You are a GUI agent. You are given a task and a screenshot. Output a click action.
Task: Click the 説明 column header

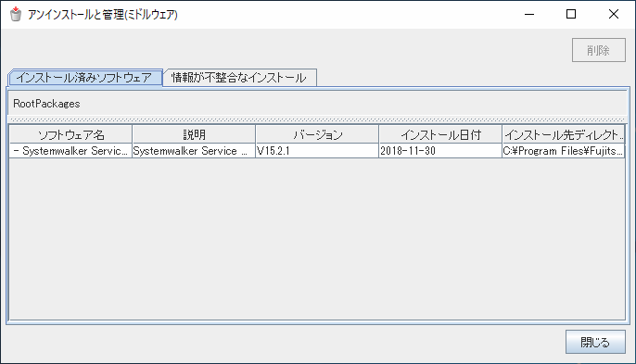[x=194, y=134]
